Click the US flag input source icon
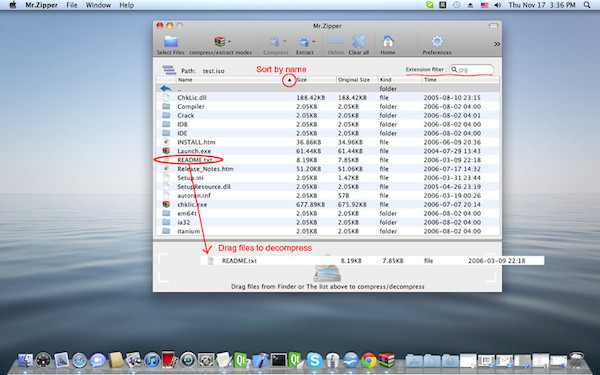The image size is (600, 375). click(x=484, y=5)
